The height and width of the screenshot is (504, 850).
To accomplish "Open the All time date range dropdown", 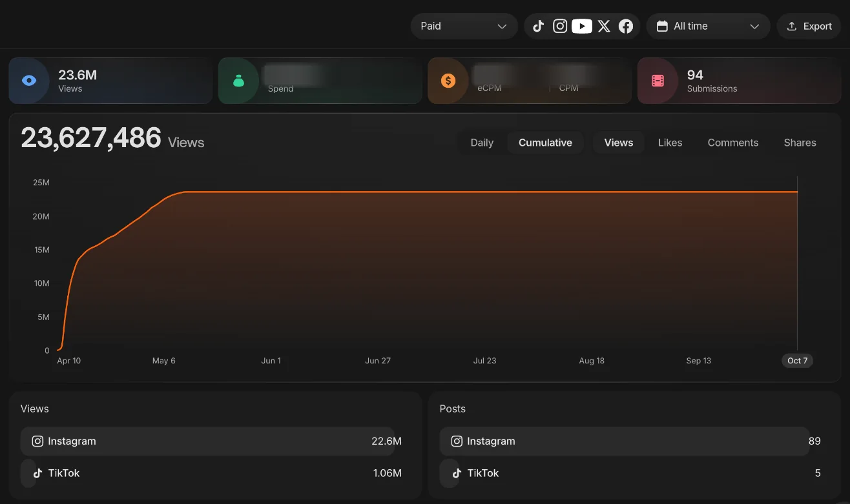I will [x=708, y=26].
